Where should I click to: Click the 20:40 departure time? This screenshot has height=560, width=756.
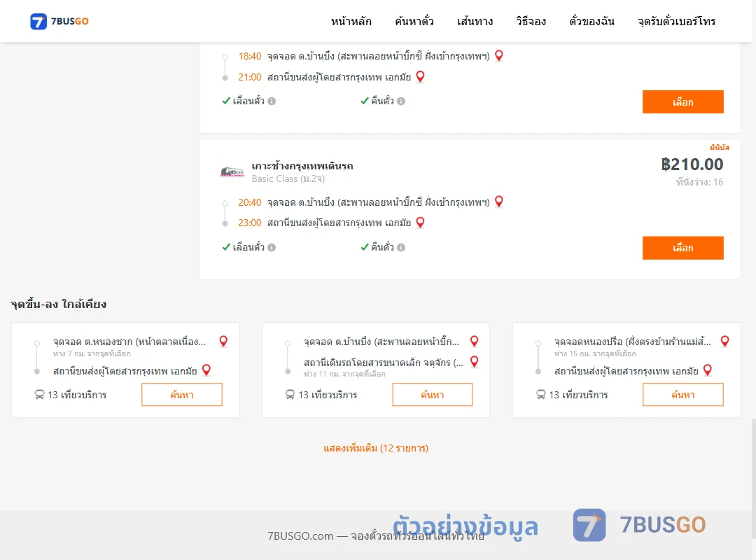click(250, 202)
